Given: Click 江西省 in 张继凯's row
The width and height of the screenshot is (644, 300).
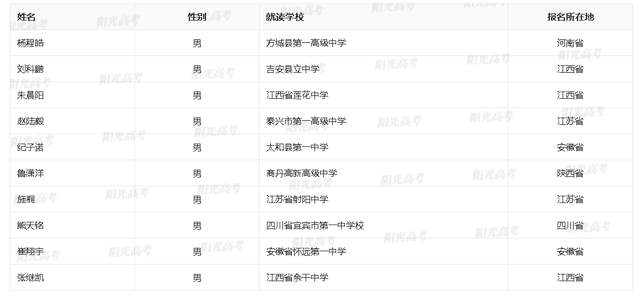Looking at the screenshot, I should (x=570, y=277).
